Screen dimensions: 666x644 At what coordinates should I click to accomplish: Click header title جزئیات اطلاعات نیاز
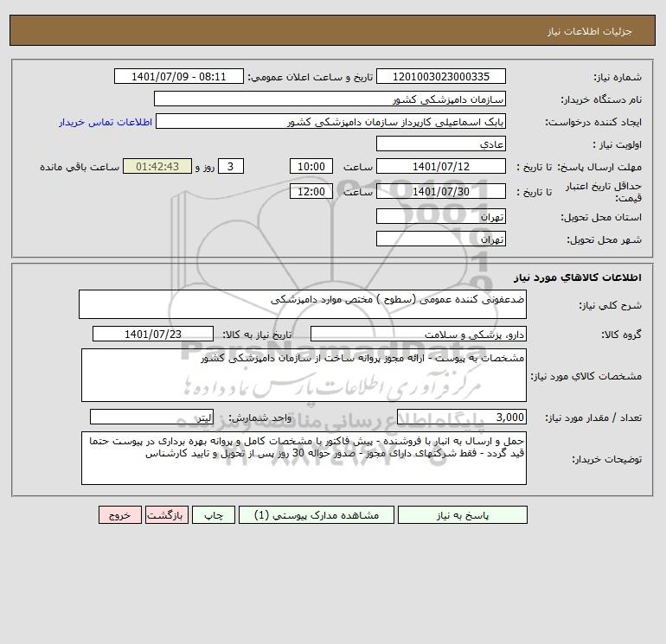click(590, 31)
